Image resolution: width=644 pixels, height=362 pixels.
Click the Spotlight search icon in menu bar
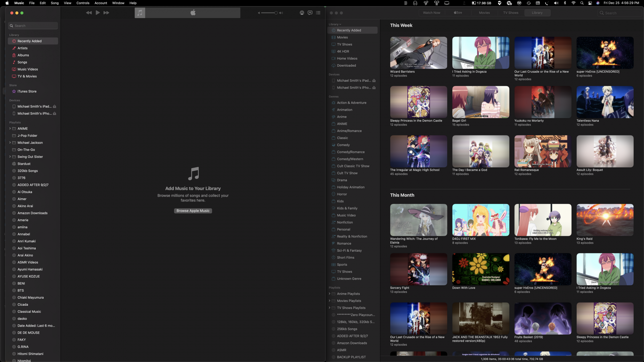[x=582, y=3]
